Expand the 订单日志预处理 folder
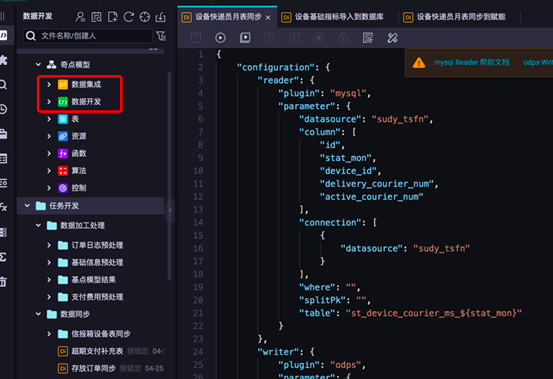 [49, 245]
